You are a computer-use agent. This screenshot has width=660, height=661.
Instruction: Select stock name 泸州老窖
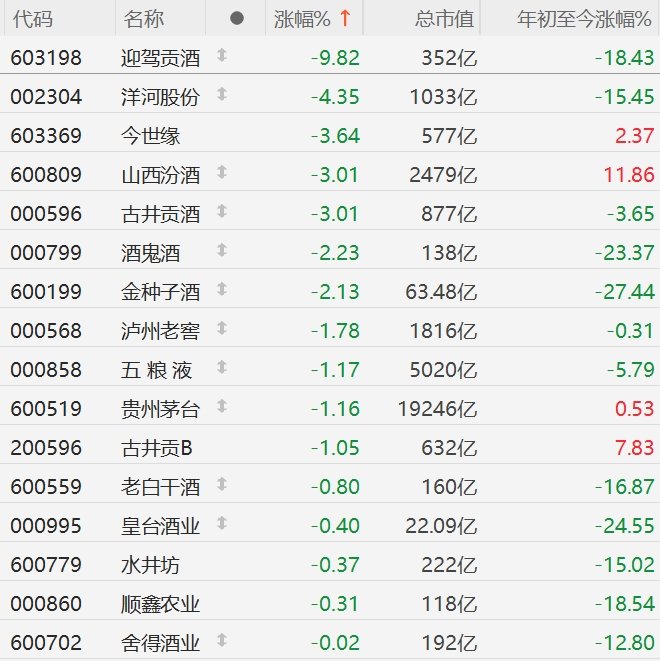pos(160,331)
